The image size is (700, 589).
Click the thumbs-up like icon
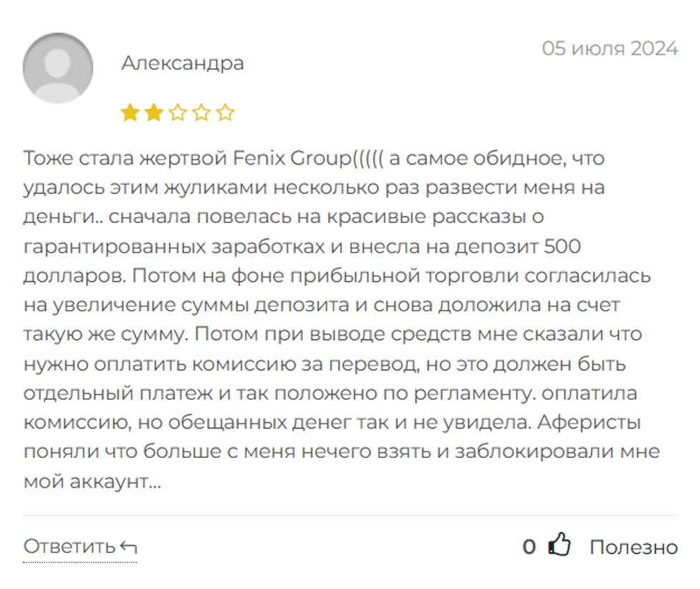(x=560, y=546)
